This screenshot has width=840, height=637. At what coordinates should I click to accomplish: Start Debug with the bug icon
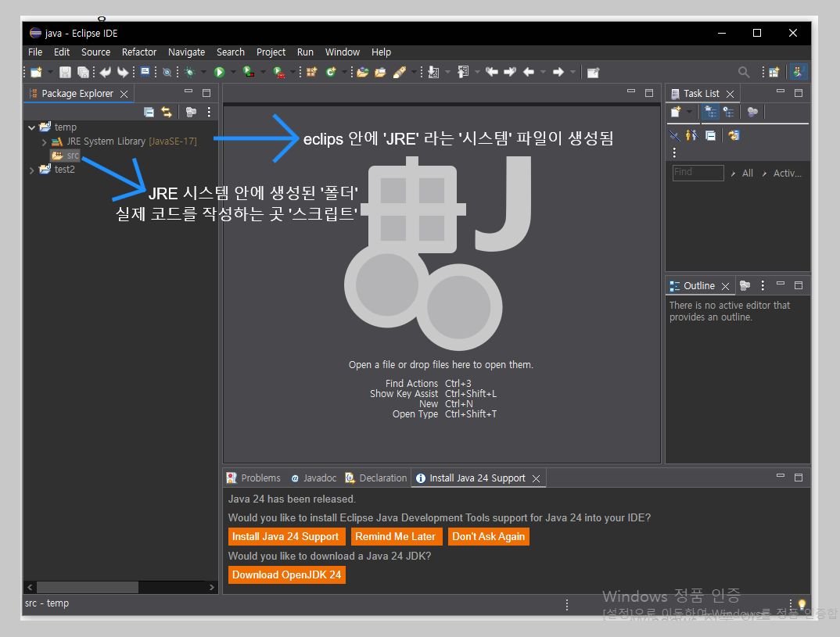point(189,72)
